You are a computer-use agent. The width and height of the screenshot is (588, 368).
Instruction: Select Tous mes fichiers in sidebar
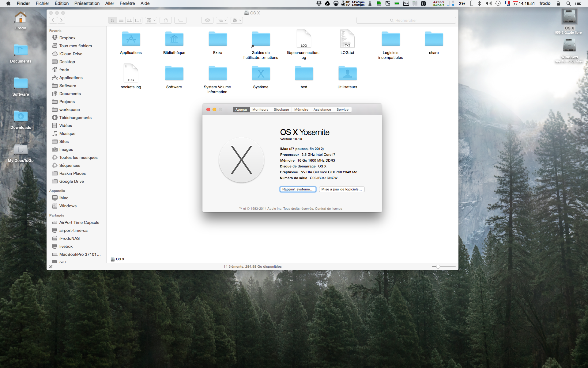tap(75, 46)
